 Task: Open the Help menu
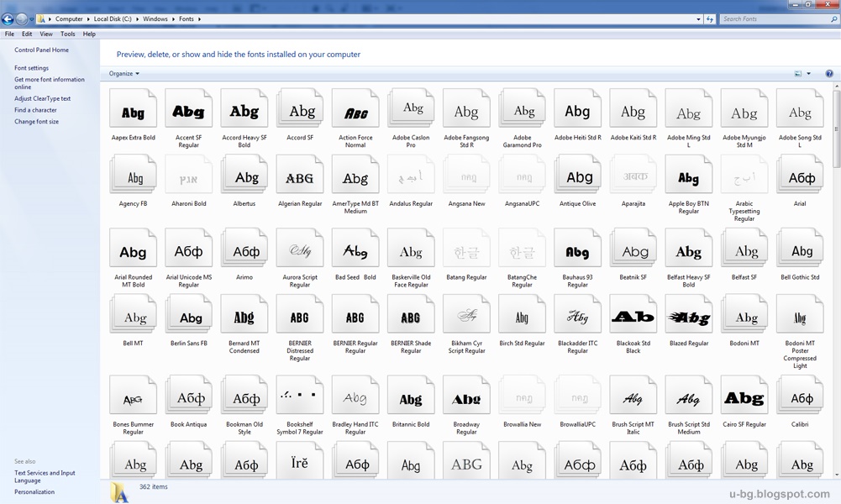point(89,34)
